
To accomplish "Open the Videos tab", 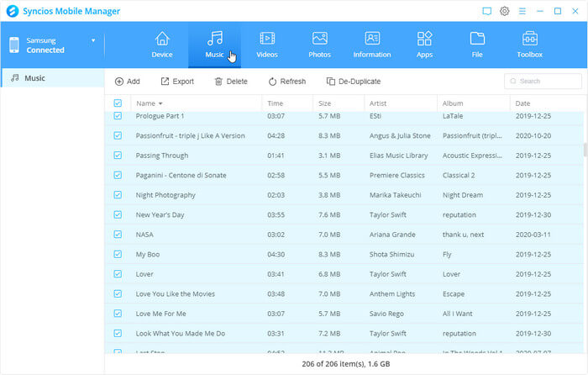I will 267,45.
